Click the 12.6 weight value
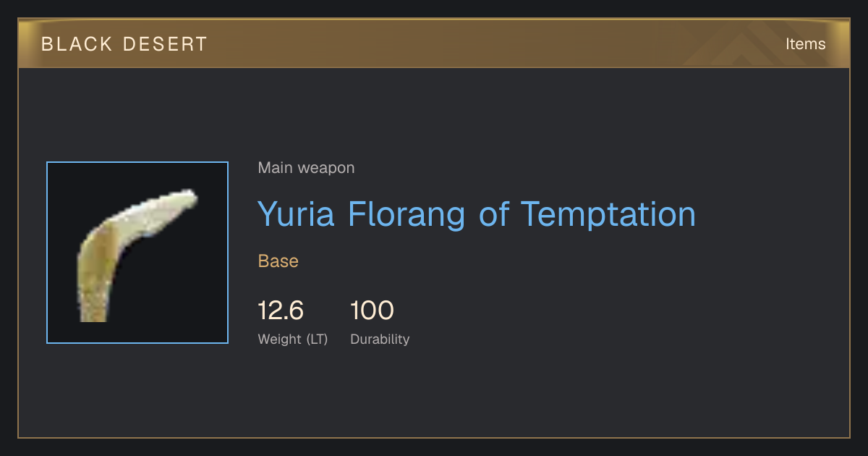The height and width of the screenshot is (456, 868). pos(281,311)
